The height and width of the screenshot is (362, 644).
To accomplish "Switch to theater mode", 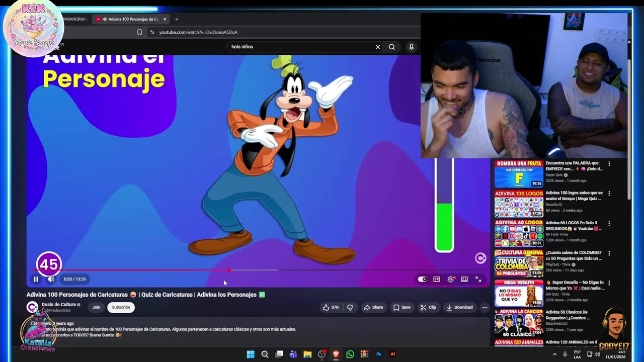I will pyautogui.click(x=464, y=280).
